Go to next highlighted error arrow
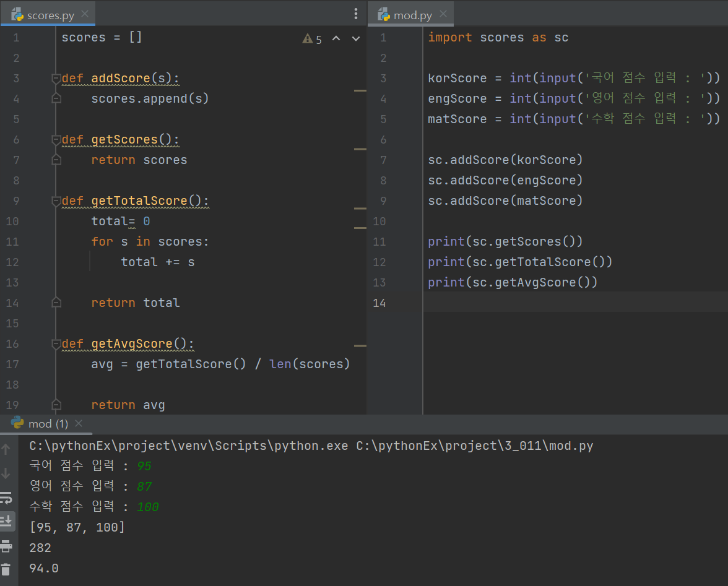Image resolution: width=728 pixels, height=586 pixels. [x=355, y=38]
